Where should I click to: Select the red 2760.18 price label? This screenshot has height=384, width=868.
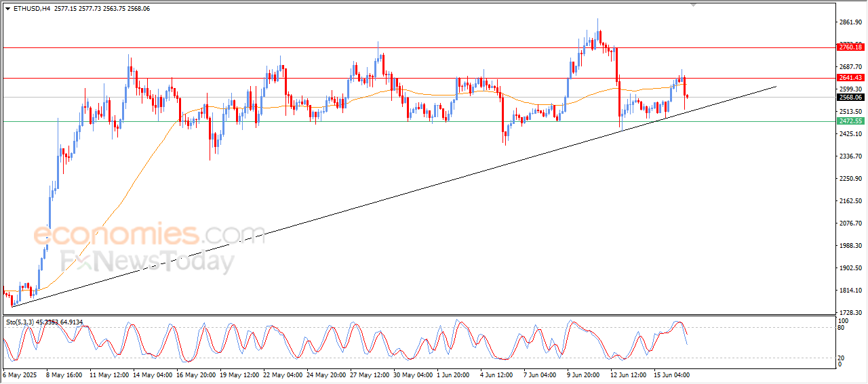point(850,47)
